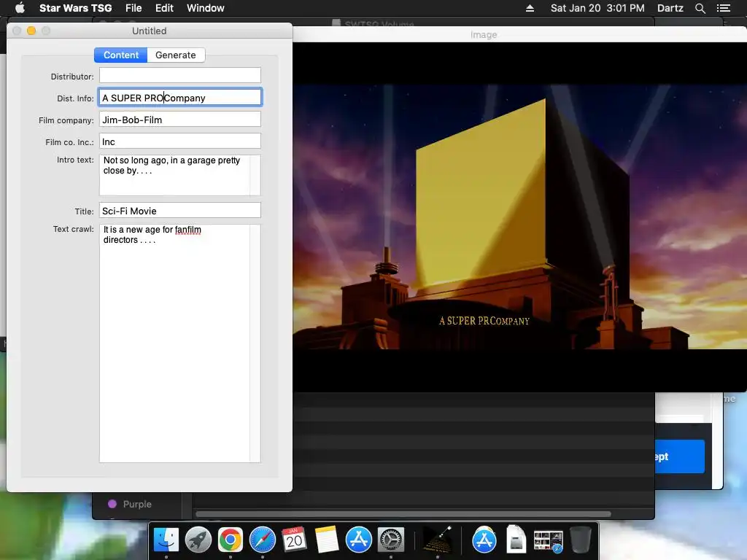This screenshot has width=747, height=560.
Task: Click the Dist. Info text field
Action: [180, 97]
